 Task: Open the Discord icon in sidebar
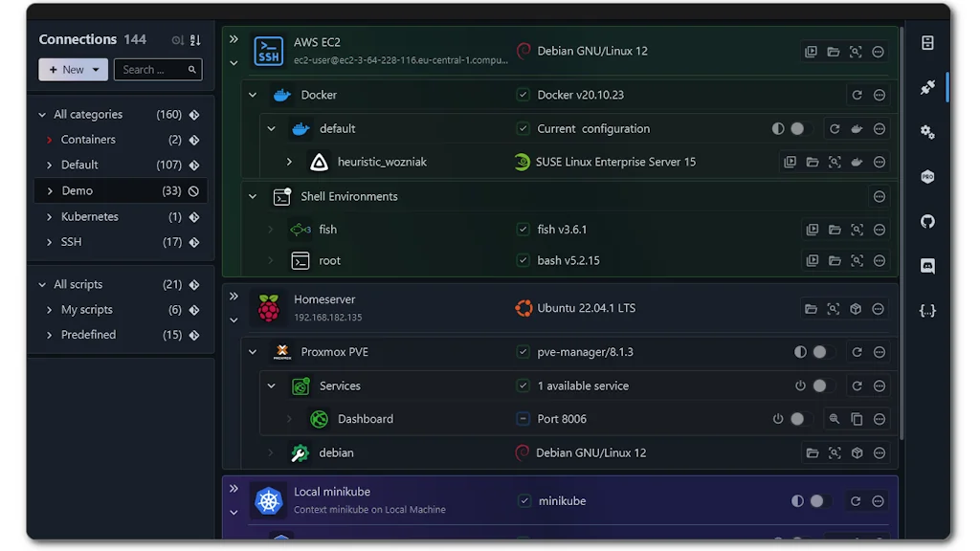[927, 266]
